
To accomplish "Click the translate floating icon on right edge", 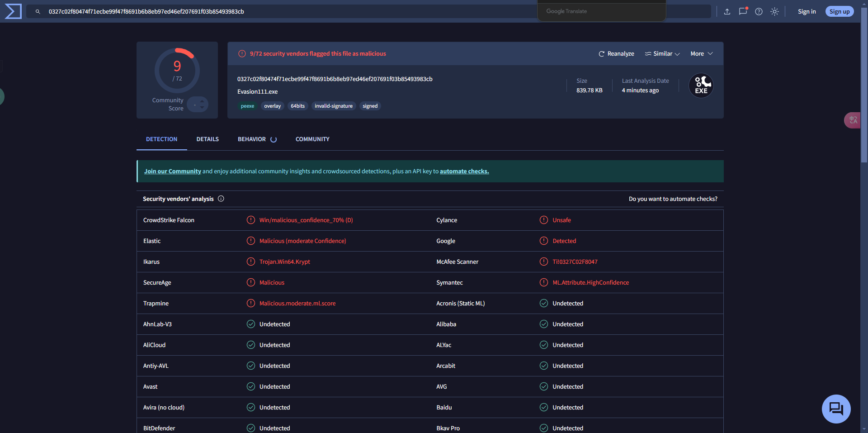I will [x=853, y=120].
